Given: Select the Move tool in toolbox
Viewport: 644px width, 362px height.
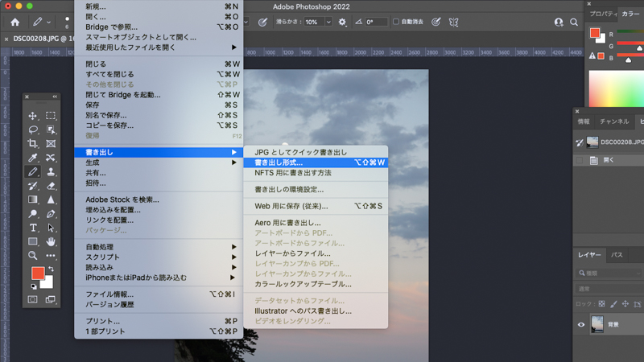Looking at the screenshot, I should click(32, 116).
